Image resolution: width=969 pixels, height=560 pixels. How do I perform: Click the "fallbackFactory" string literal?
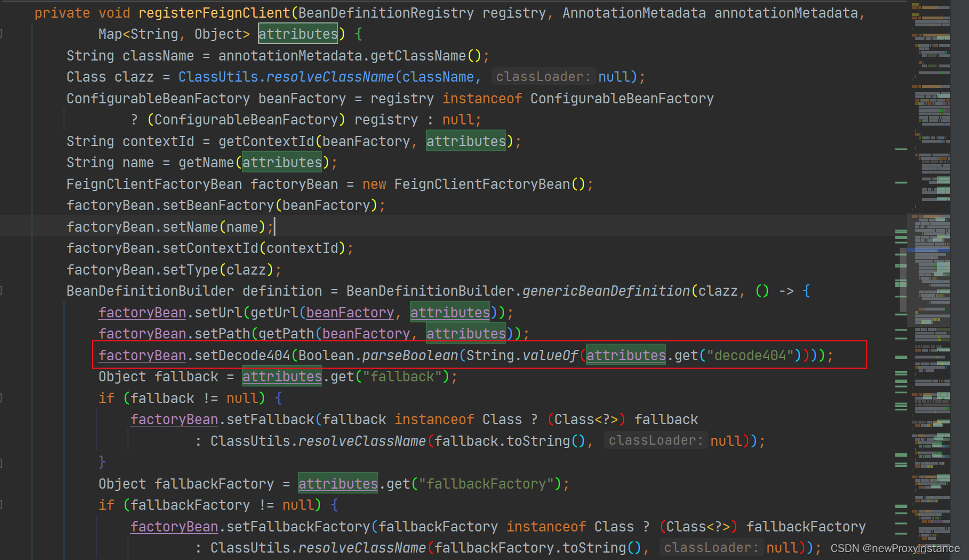486,484
